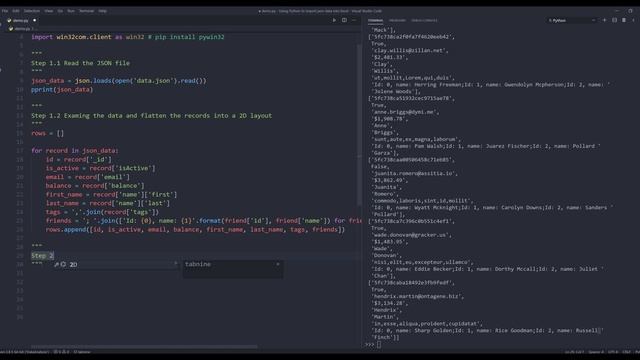This screenshot has height=360, width=640.
Task: Click the Python interpreter status bar entry
Action: coord(24,352)
